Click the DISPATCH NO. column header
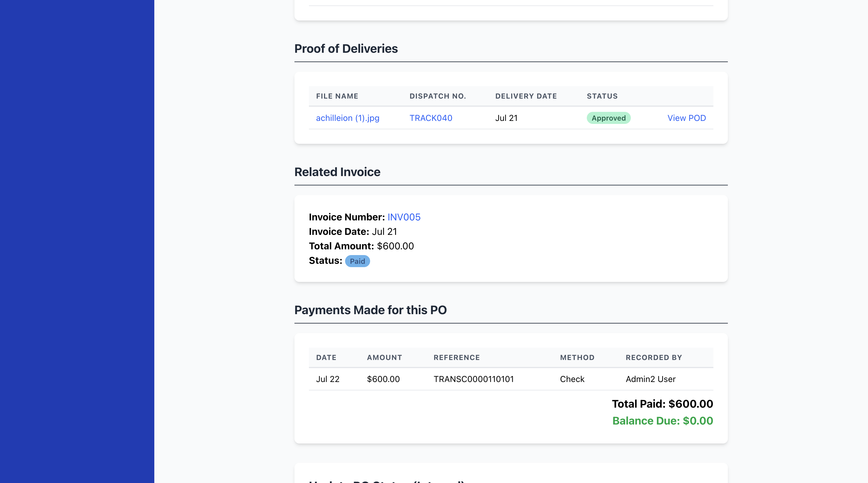Screen dimensions: 868x483 pyautogui.click(x=437, y=96)
